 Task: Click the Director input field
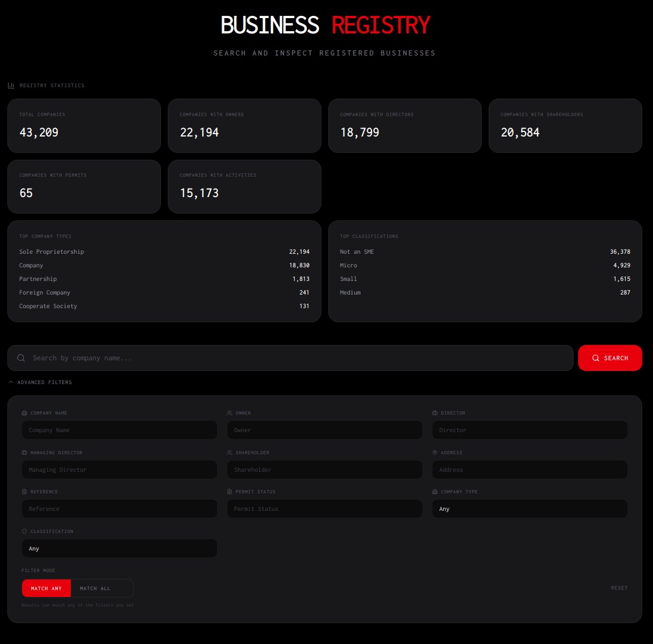(x=530, y=430)
